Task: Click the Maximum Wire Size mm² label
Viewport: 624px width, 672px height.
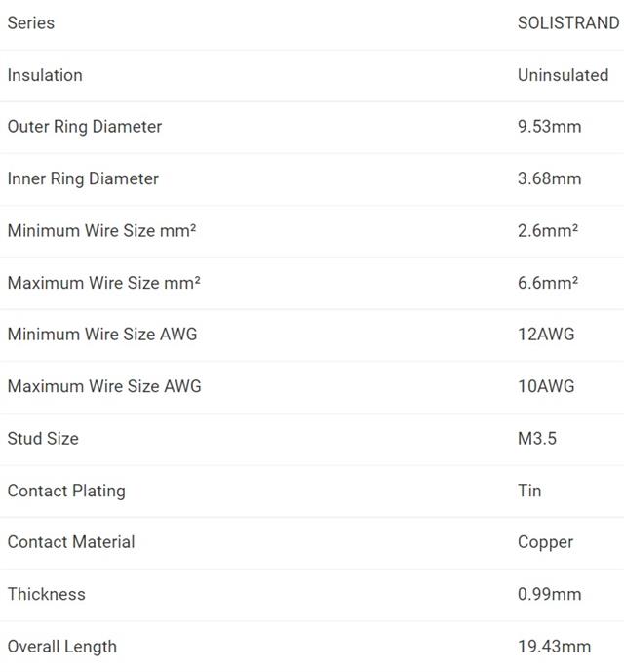Action: click(103, 283)
